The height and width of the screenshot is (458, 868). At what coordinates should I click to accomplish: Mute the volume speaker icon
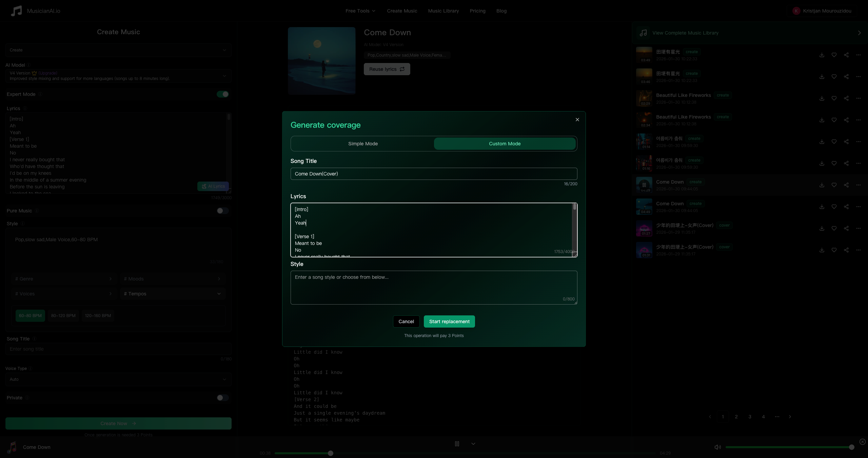tap(717, 447)
